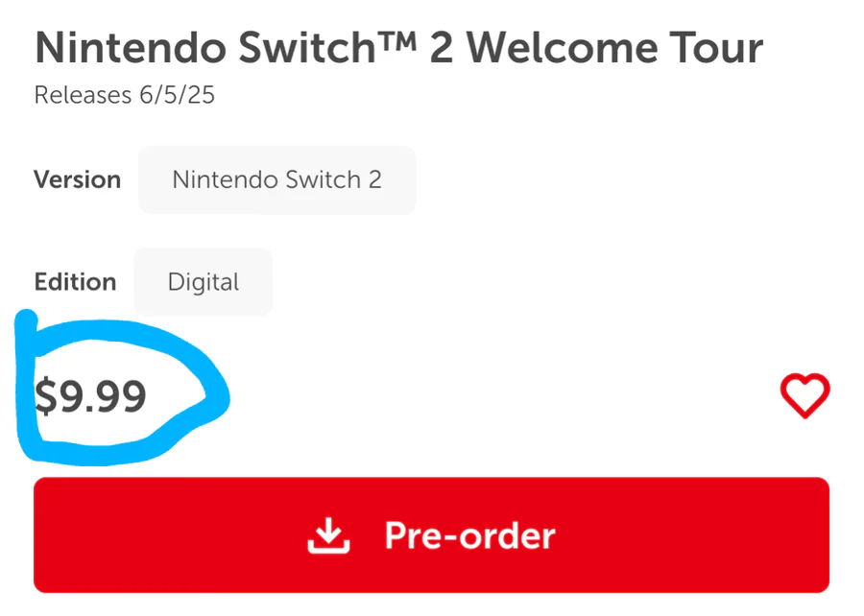Click the "6/5/25" date value
This screenshot has height=616, width=864.
click(x=177, y=95)
